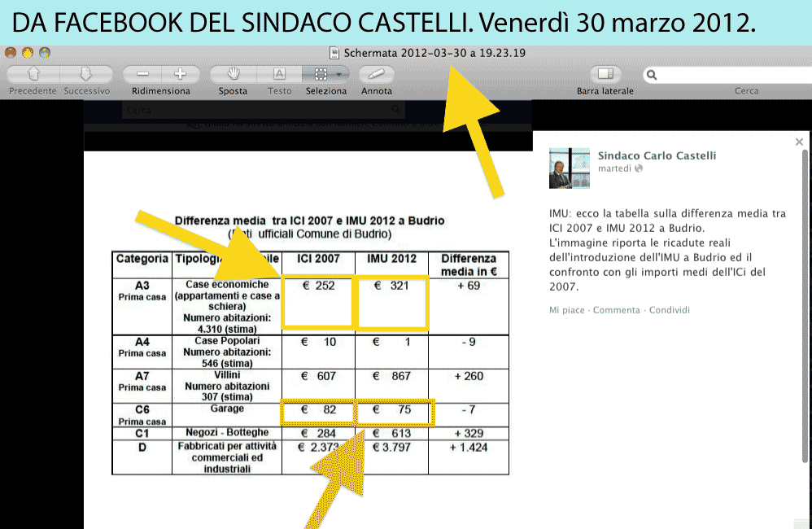Click the € 607 cell

click(318, 386)
